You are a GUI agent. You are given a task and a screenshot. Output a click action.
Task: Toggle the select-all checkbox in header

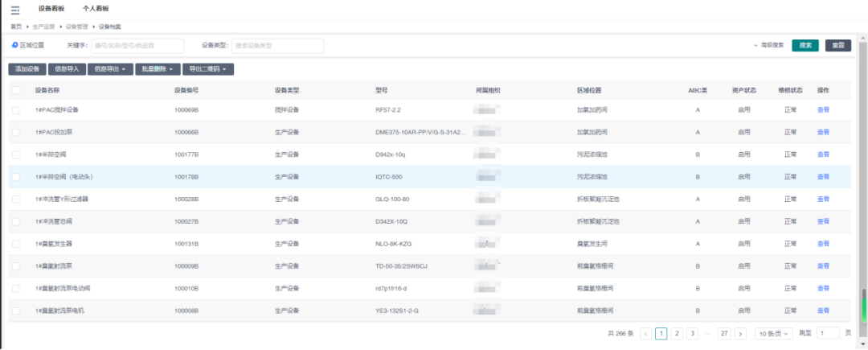(16, 90)
